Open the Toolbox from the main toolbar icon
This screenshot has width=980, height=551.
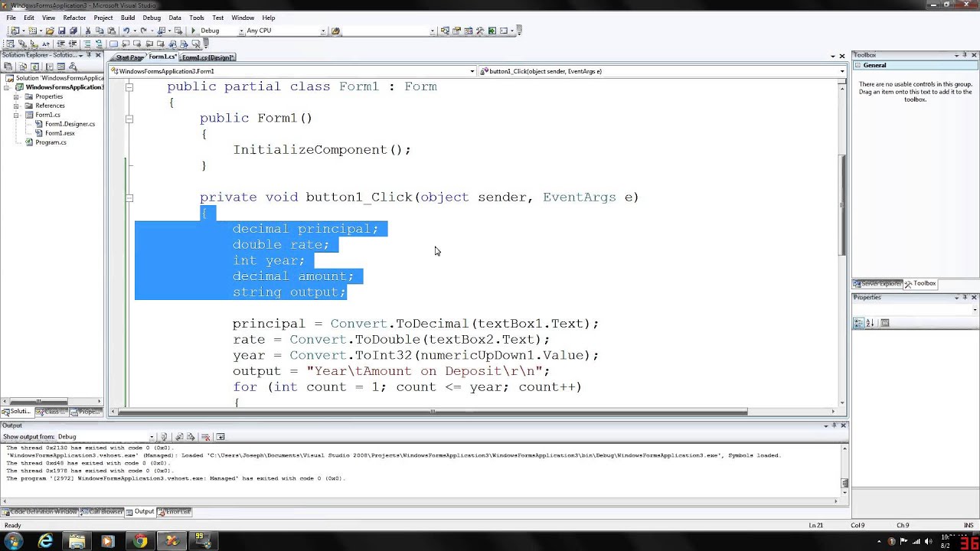pos(480,31)
